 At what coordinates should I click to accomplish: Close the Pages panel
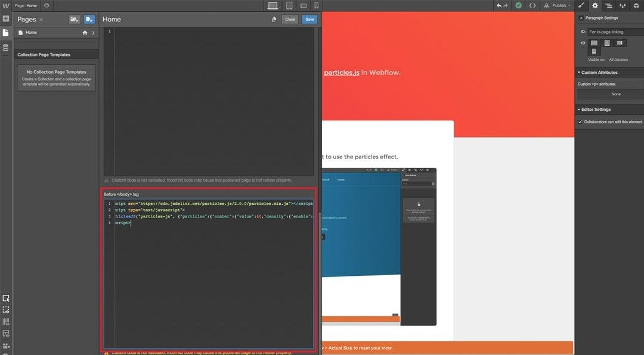coord(41,20)
